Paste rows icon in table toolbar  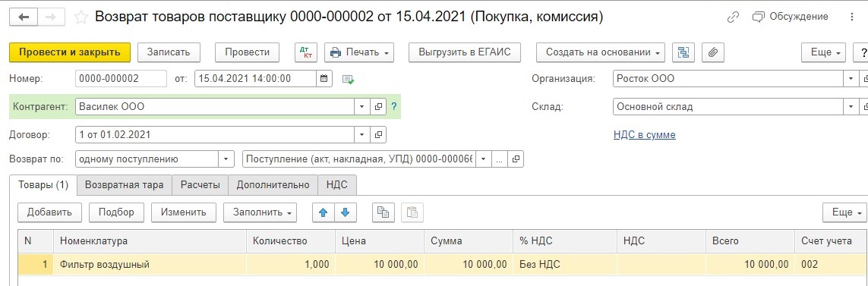(412, 212)
